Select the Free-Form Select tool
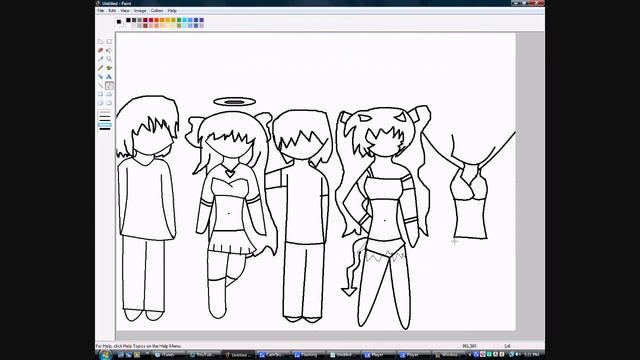 (100, 42)
